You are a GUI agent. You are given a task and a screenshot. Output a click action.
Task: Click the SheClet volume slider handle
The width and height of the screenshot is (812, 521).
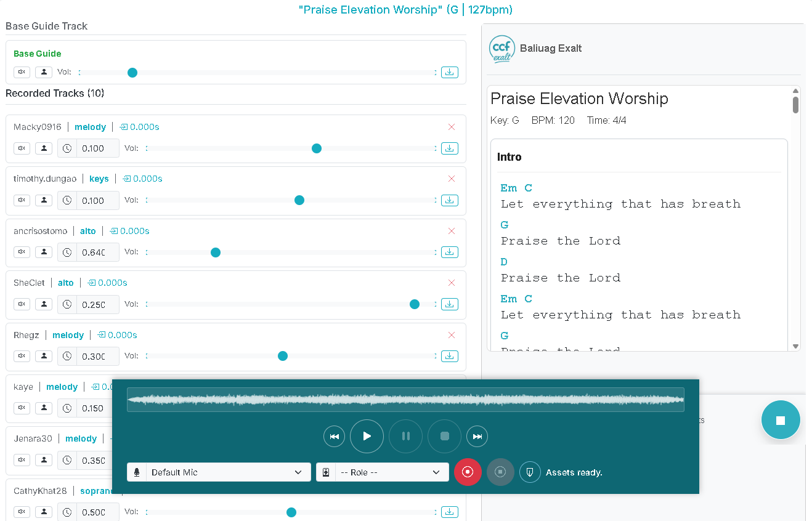(x=415, y=304)
